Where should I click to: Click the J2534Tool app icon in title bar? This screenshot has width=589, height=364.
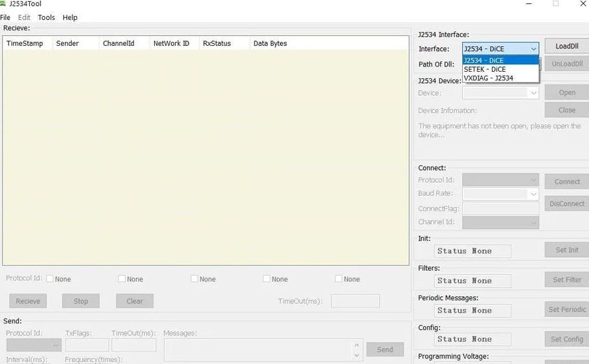point(3,4)
